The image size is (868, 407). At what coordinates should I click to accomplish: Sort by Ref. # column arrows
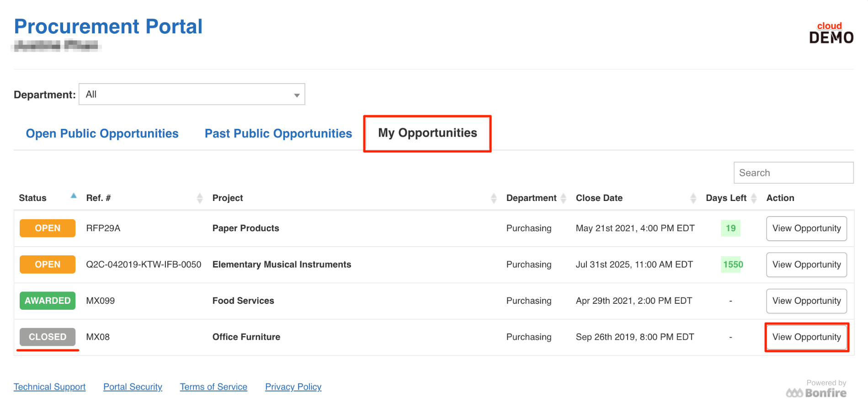tap(200, 198)
